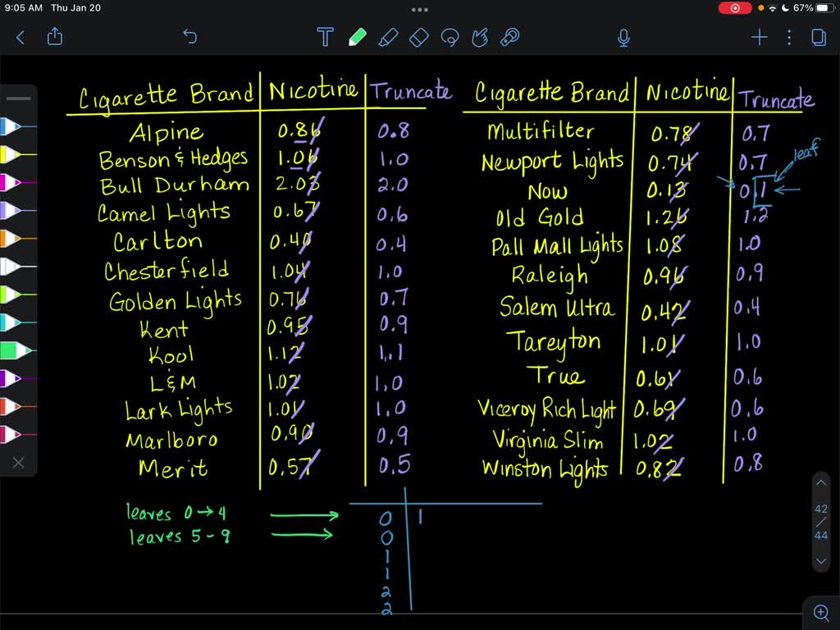This screenshot has width=840, height=630.
Task: Undo the last stroke
Action: coord(190,37)
